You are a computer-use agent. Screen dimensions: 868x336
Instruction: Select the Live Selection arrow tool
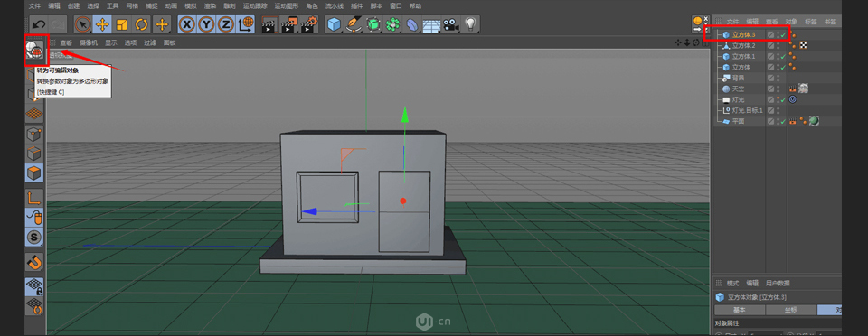click(x=83, y=24)
